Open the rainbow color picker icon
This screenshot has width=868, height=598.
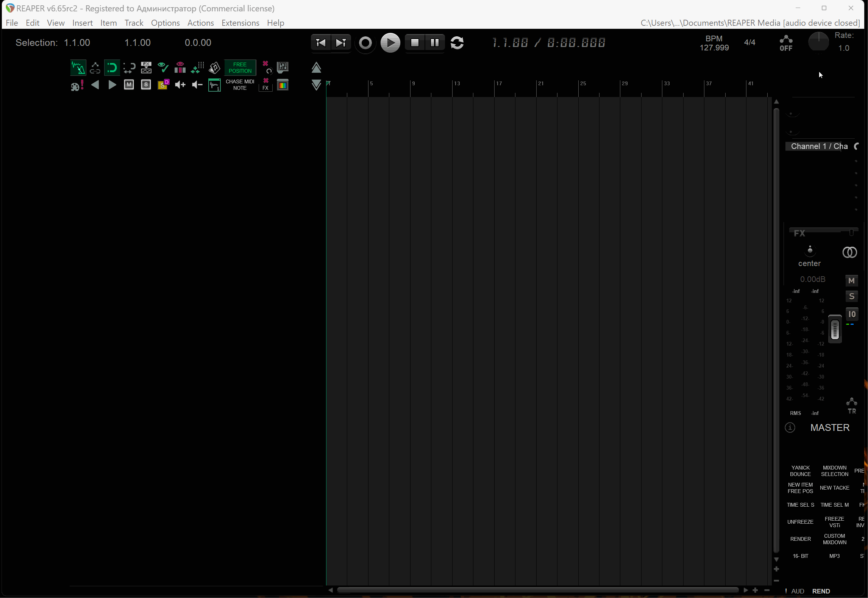[283, 85]
